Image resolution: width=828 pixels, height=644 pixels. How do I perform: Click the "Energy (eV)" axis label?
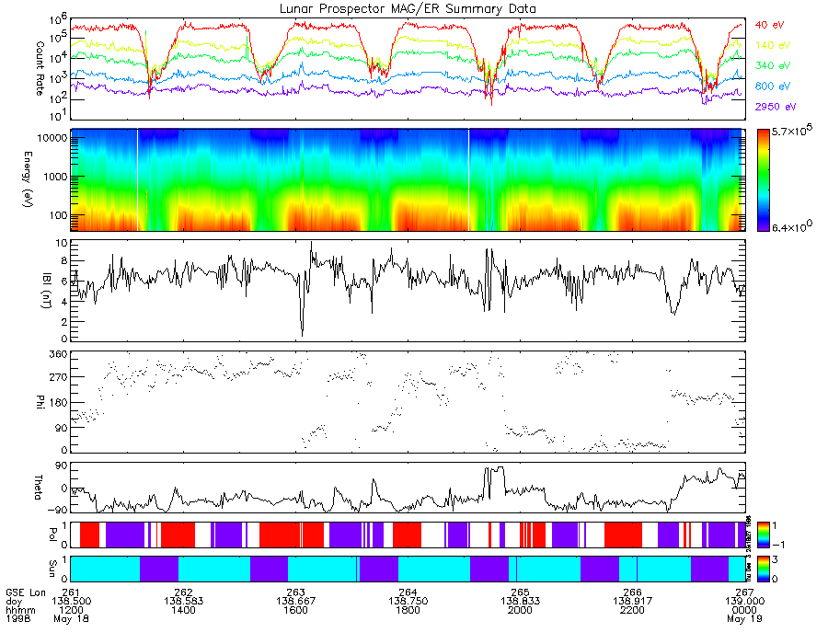click(x=28, y=179)
